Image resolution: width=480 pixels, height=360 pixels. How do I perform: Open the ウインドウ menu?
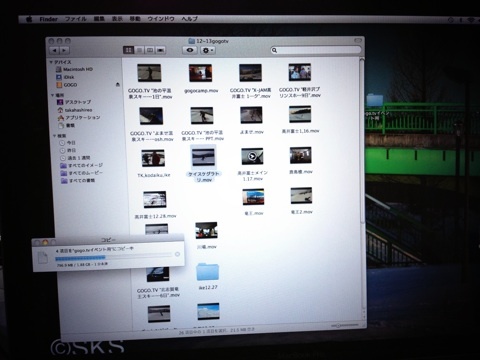click(161, 19)
